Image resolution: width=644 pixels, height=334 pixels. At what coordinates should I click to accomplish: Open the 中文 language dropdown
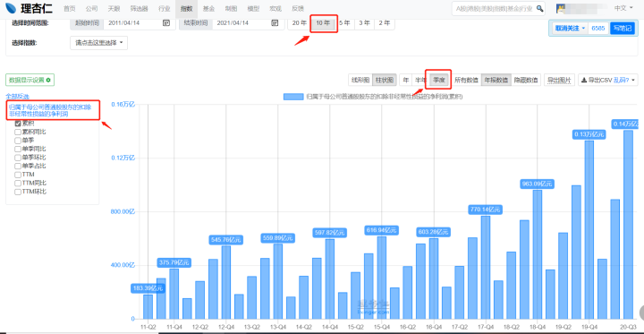pyautogui.click(x=623, y=8)
